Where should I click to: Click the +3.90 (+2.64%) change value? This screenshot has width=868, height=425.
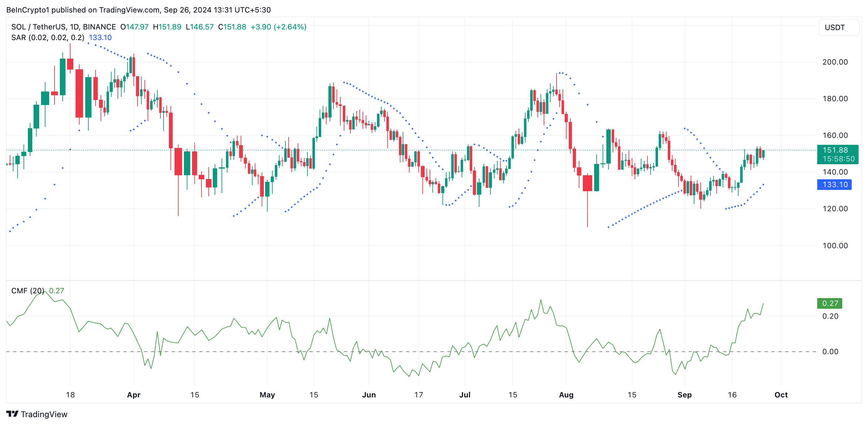pos(278,27)
